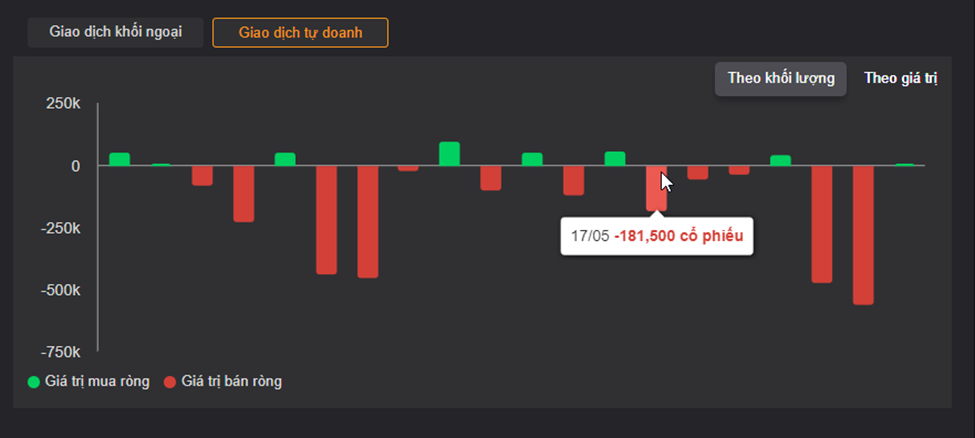
Task: Toggle view to Theo khối lượng
Action: click(780, 79)
